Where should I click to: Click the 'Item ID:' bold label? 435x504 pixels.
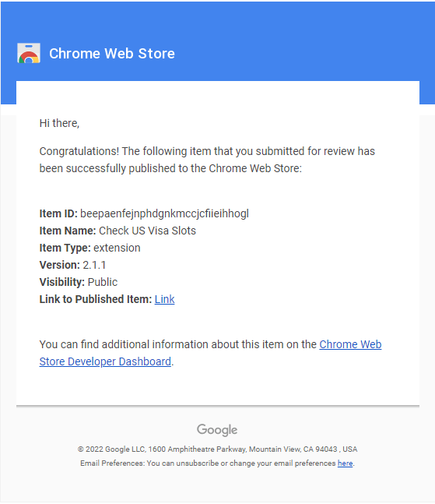coord(58,213)
